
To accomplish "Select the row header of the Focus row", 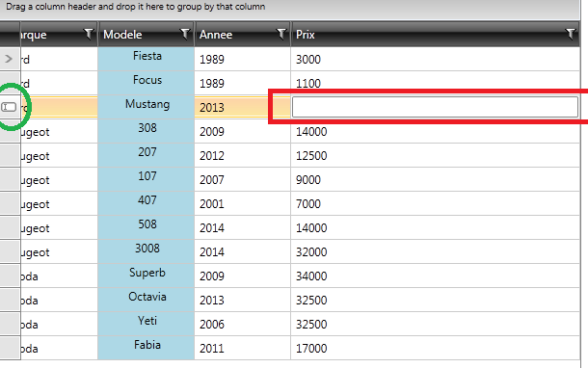I will [x=10, y=83].
